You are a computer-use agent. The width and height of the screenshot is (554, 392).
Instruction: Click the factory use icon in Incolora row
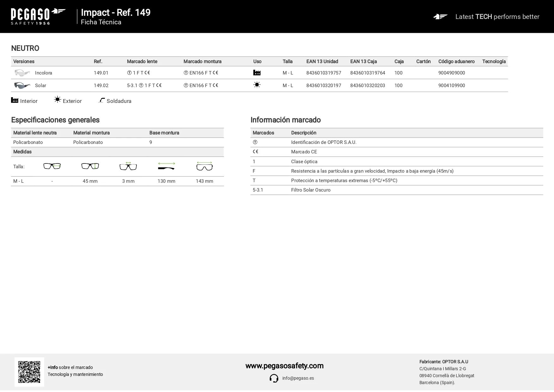tap(257, 73)
